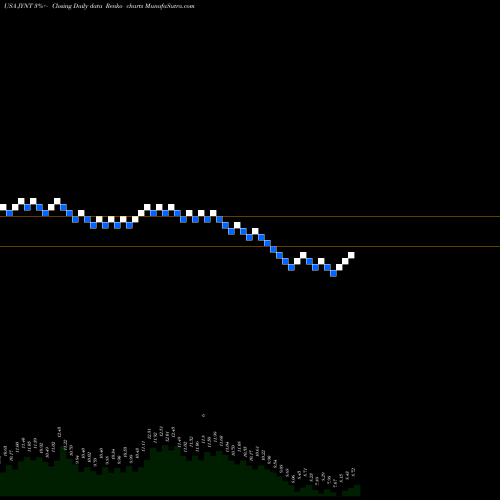Click the upper orange horizontal level line
The image size is (500, 500).
tap(250, 217)
